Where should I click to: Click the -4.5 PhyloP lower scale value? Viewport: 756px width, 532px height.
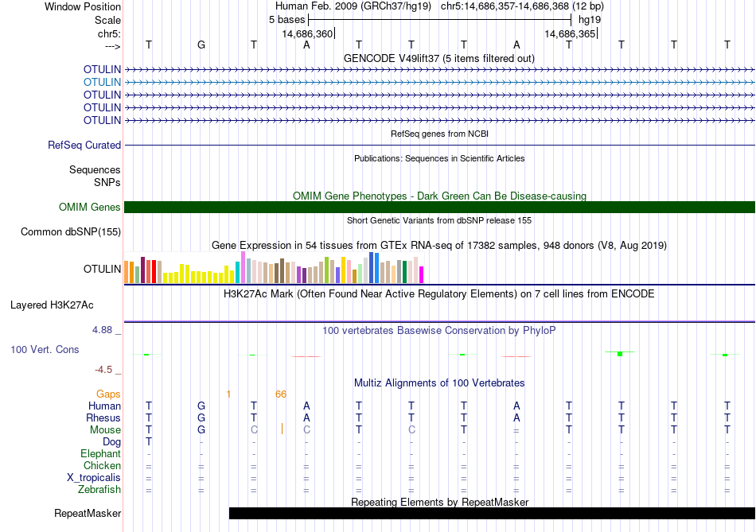pos(103,370)
